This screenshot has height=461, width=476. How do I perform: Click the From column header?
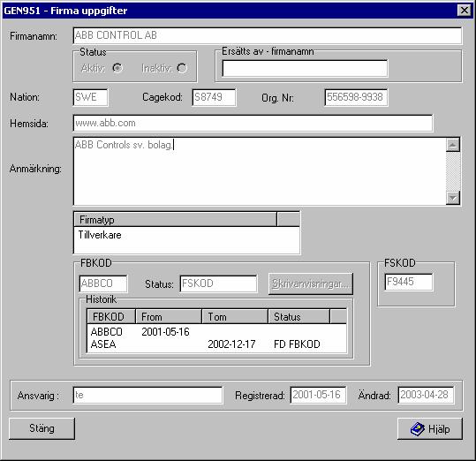[x=169, y=316]
